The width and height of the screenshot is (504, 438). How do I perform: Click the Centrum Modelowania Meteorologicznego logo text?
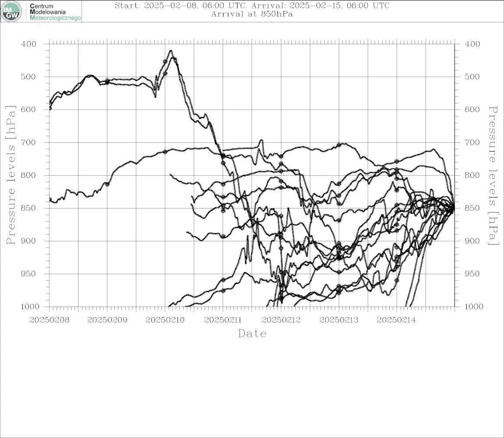[55, 12]
